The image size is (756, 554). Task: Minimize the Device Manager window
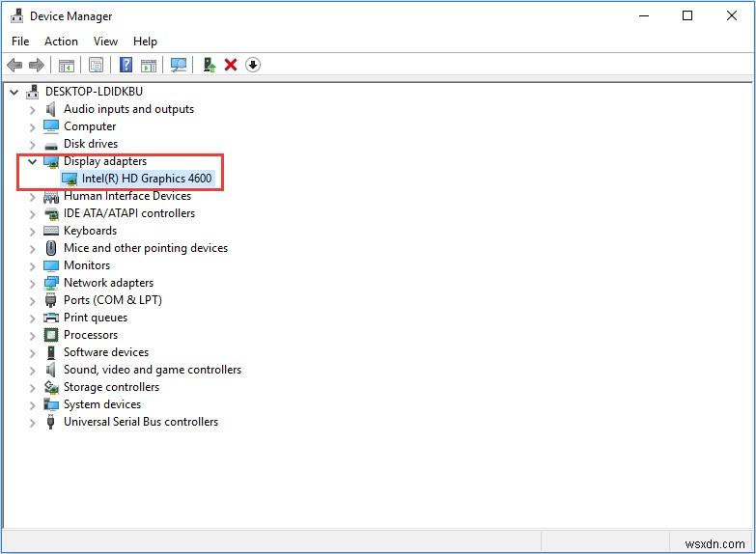click(644, 15)
